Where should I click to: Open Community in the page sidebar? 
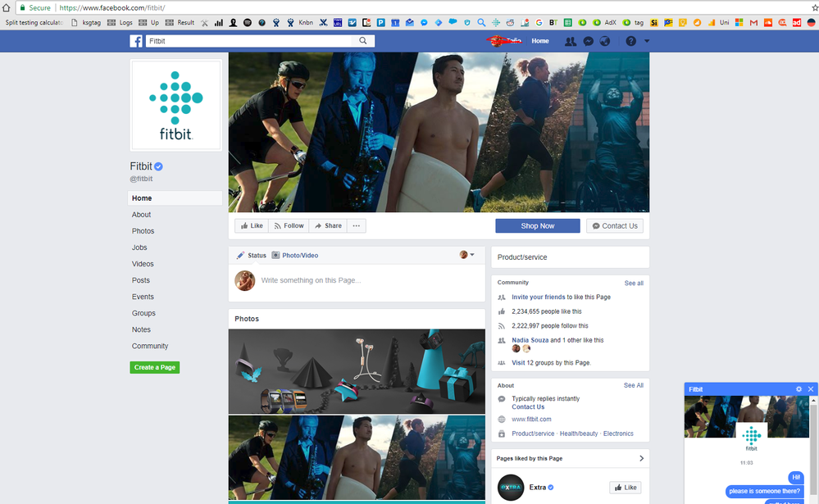coord(150,347)
